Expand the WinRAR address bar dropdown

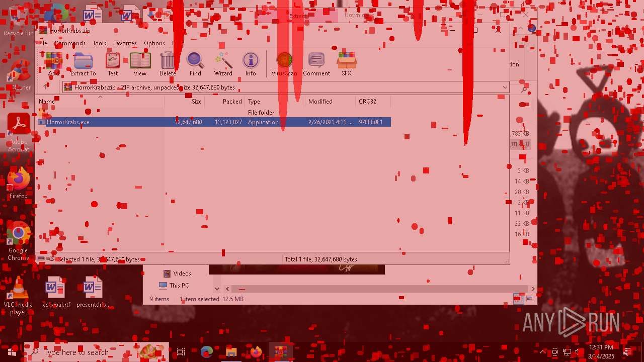tap(505, 87)
